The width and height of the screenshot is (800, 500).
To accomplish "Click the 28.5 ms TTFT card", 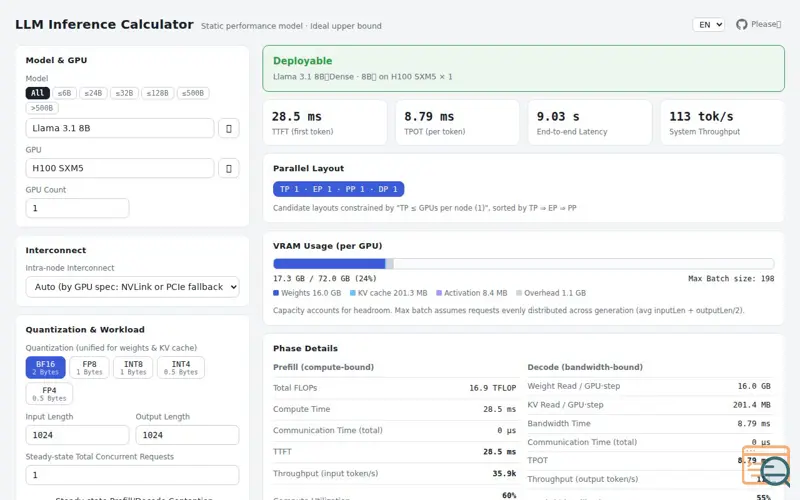I will click(x=325, y=122).
